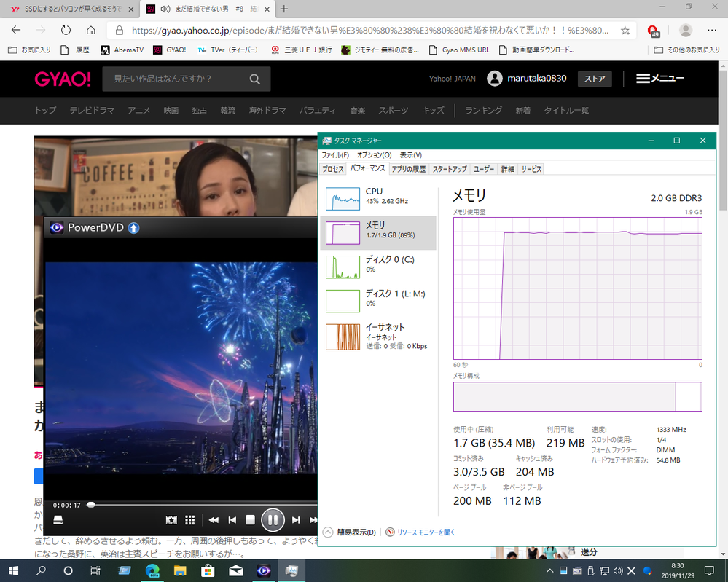Show hidden system tray icons chevron
This screenshot has height=582, width=728.
click(549, 570)
